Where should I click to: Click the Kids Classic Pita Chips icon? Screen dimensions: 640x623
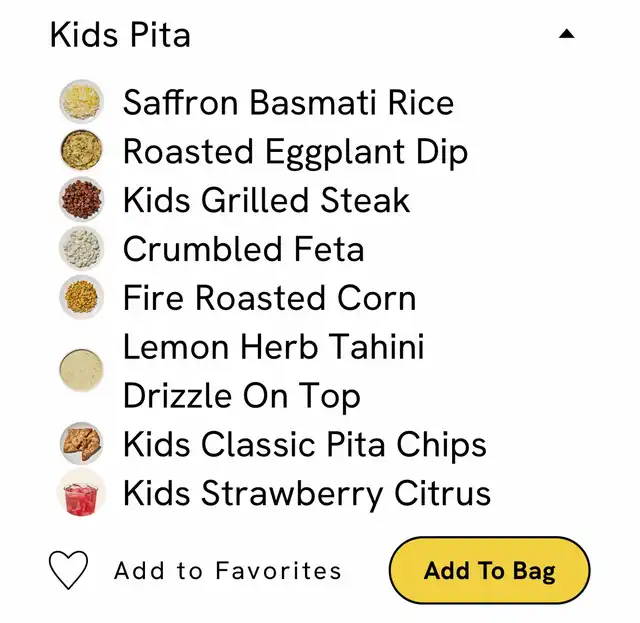pos(81,444)
